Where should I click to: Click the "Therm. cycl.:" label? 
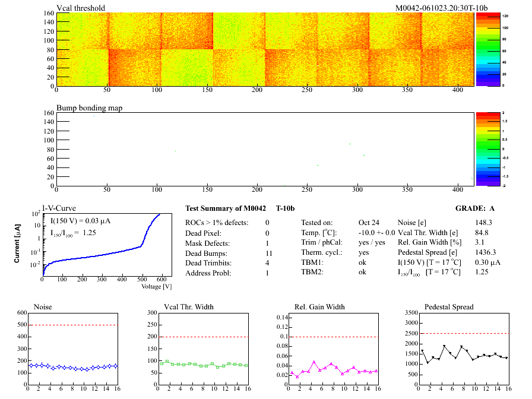pyautogui.click(x=322, y=252)
